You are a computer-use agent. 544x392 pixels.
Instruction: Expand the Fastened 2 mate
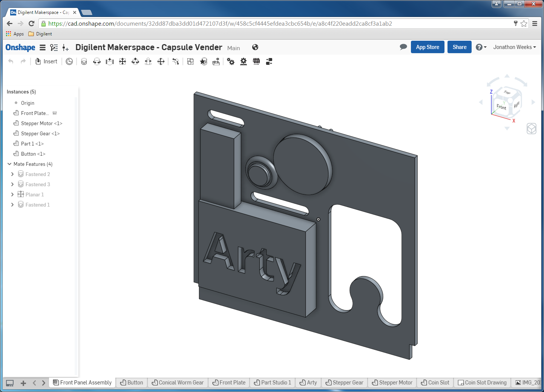12,174
